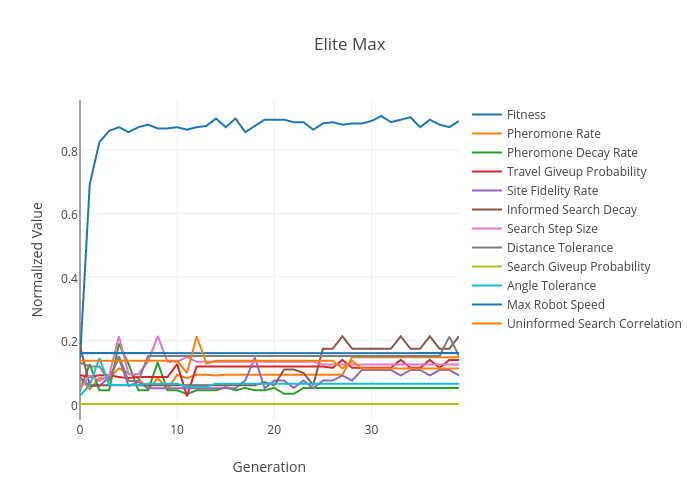
Task: Hide the Search Giveup Probability series
Action: pos(578,267)
